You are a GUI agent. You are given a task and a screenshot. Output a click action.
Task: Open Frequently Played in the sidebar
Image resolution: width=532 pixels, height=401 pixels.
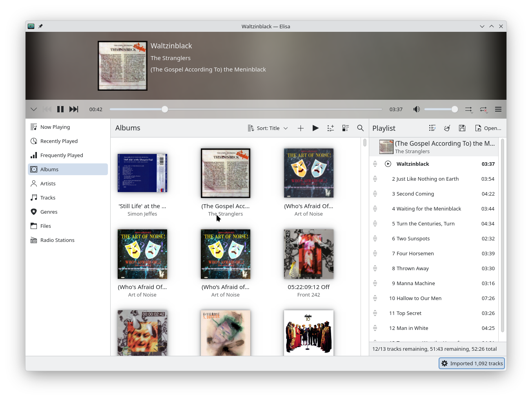(68, 155)
